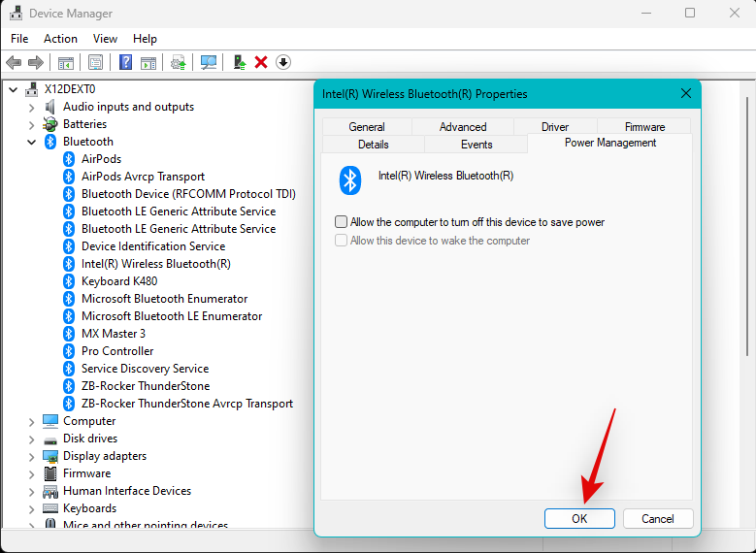Click the Human Interface Devices icon
Image resolution: width=756 pixels, height=553 pixels.
(x=50, y=491)
